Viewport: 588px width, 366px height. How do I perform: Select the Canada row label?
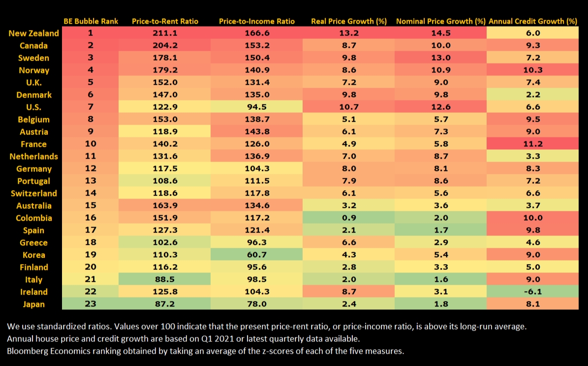point(33,46)
